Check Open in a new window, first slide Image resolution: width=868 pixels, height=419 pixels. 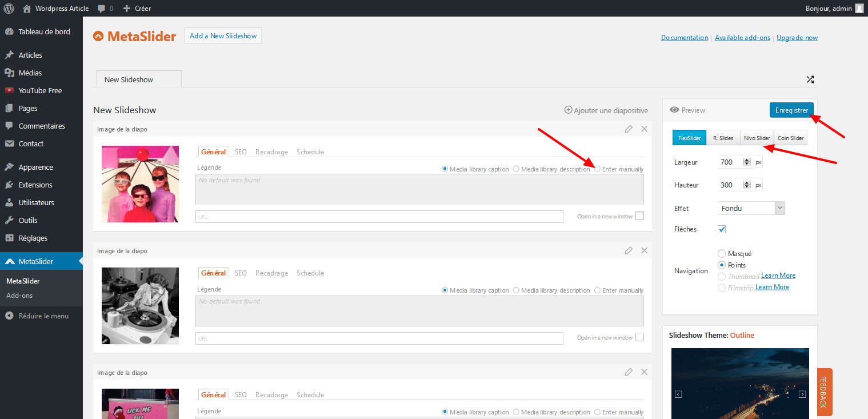tap(639, 216)
